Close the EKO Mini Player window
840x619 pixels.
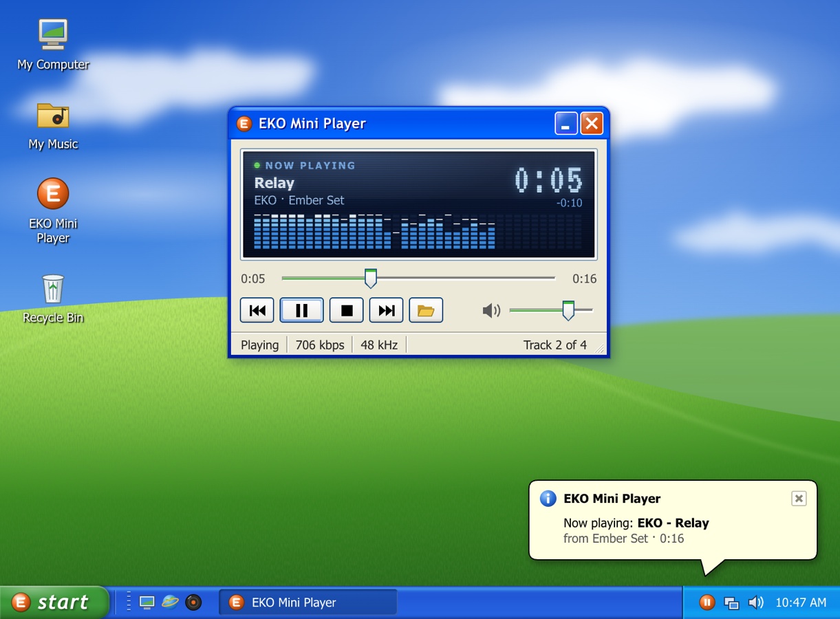point(592,124)
